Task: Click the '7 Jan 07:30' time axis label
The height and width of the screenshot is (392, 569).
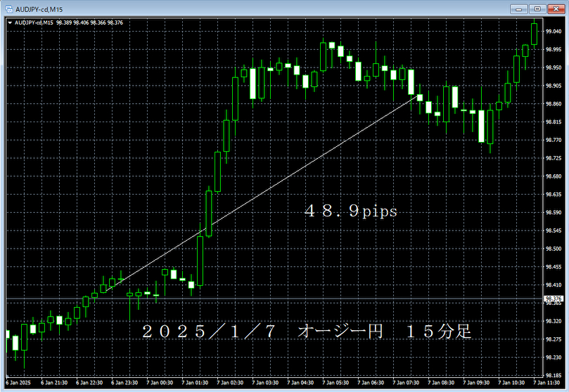Action: tap(406, 383)
